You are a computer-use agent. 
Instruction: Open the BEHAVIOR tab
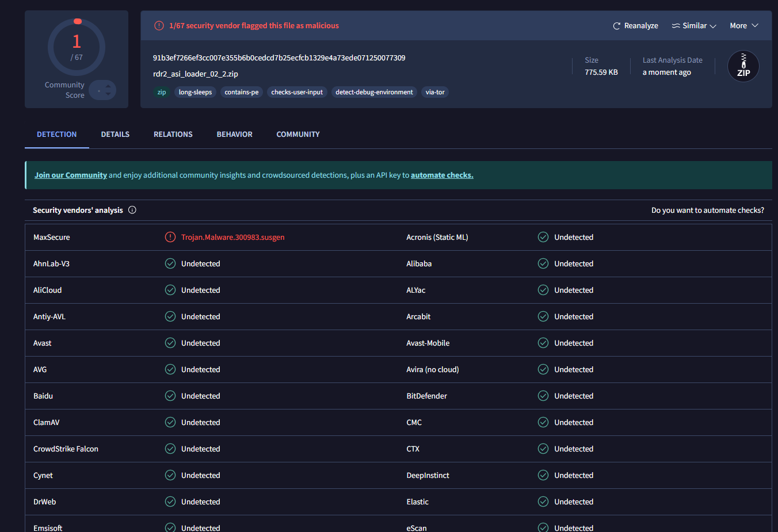pos(234,134)
